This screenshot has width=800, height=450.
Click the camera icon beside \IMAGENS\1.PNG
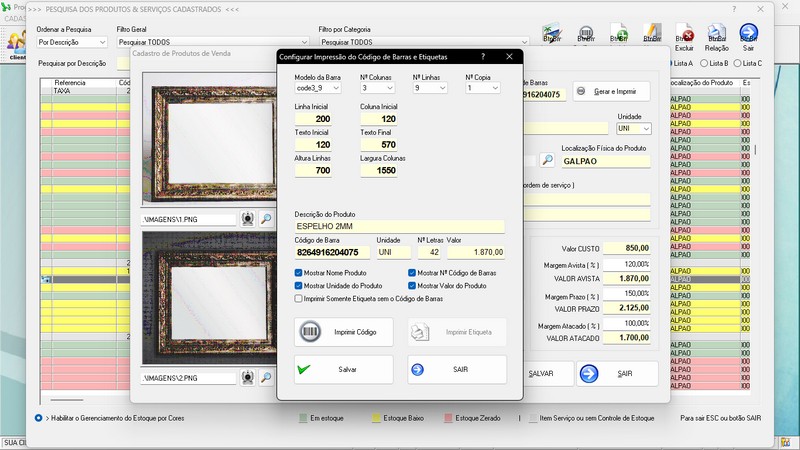click(249, 218)
